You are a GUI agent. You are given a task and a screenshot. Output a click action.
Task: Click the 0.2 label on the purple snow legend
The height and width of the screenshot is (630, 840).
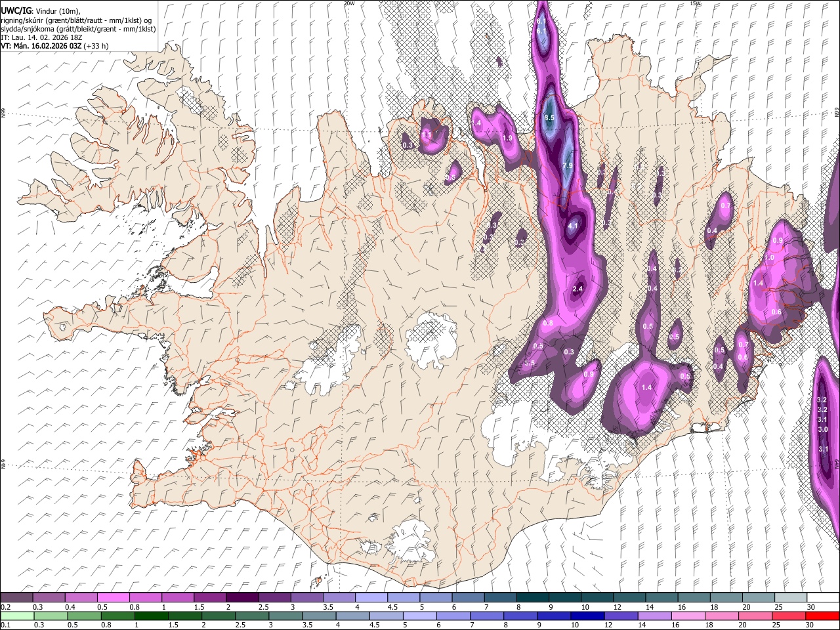tap(5, 607)
